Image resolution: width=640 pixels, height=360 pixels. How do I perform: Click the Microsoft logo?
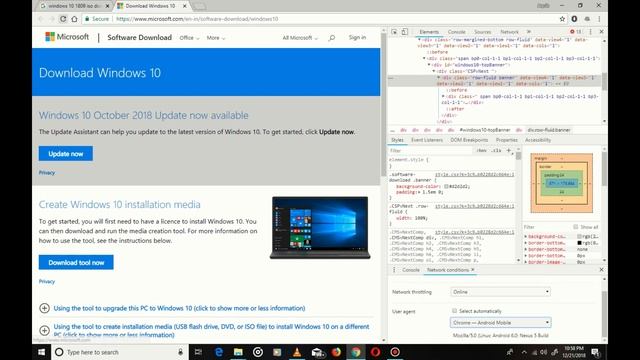tap(67, 37)
